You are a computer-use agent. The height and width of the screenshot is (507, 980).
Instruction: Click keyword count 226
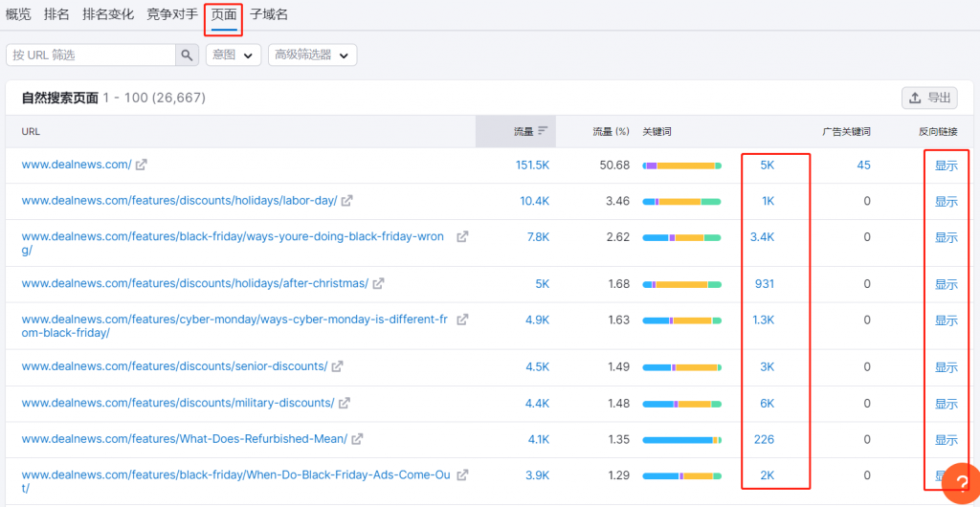764,439
